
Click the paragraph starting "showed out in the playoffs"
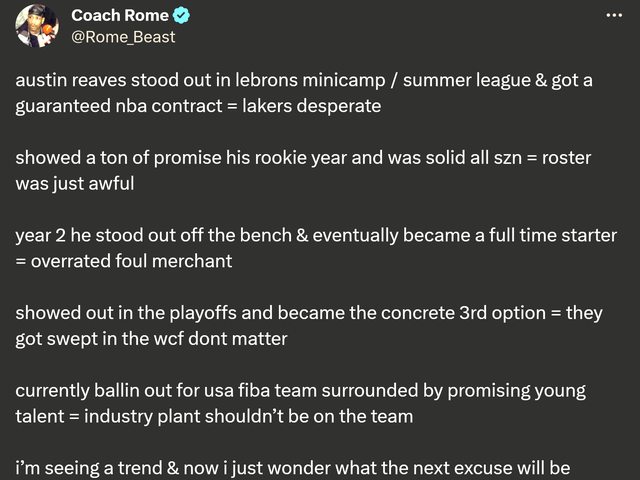[x=300, y=326]
